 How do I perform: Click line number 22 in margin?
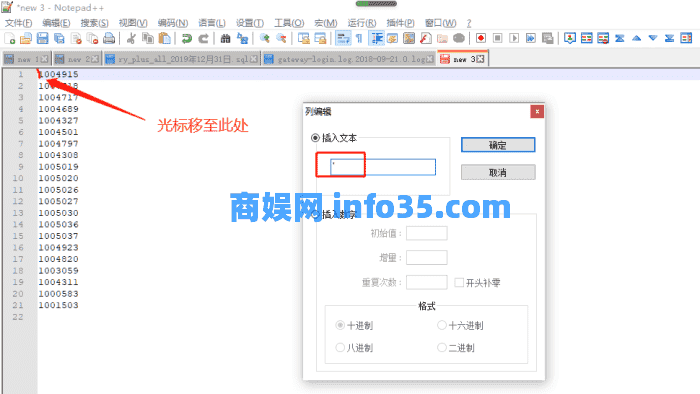point(18,317)
